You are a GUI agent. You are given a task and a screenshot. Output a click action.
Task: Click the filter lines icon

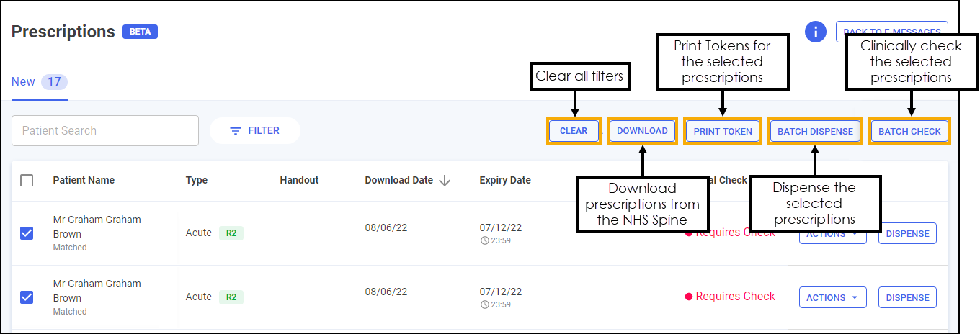[236, 131]
